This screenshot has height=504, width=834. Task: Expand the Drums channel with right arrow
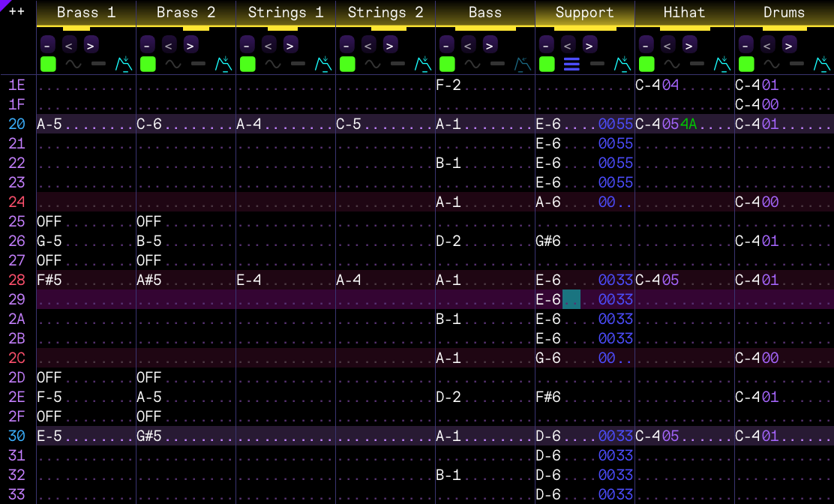coord(789,45)
